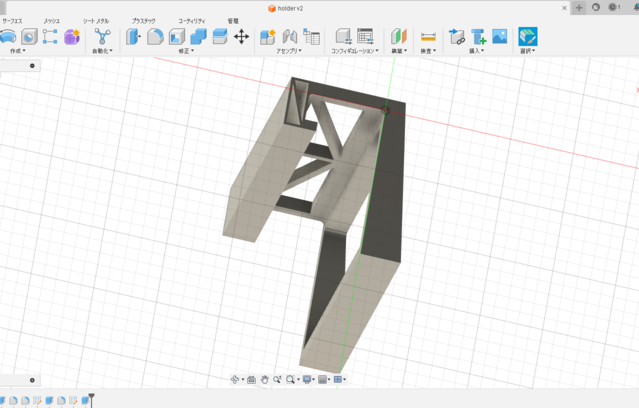Click the Move/Copy tool icon
This screenshot has height=408, width=639.
pos(241,36)
